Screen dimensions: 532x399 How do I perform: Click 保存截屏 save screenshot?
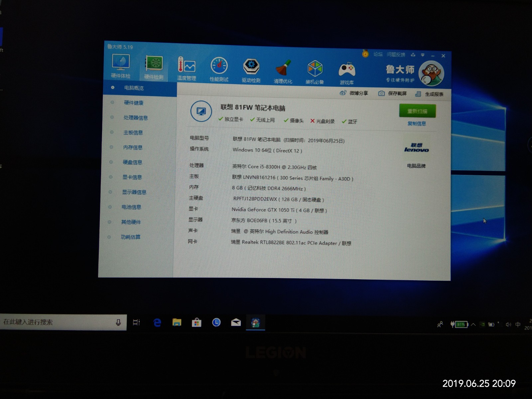tap(393, 94)
